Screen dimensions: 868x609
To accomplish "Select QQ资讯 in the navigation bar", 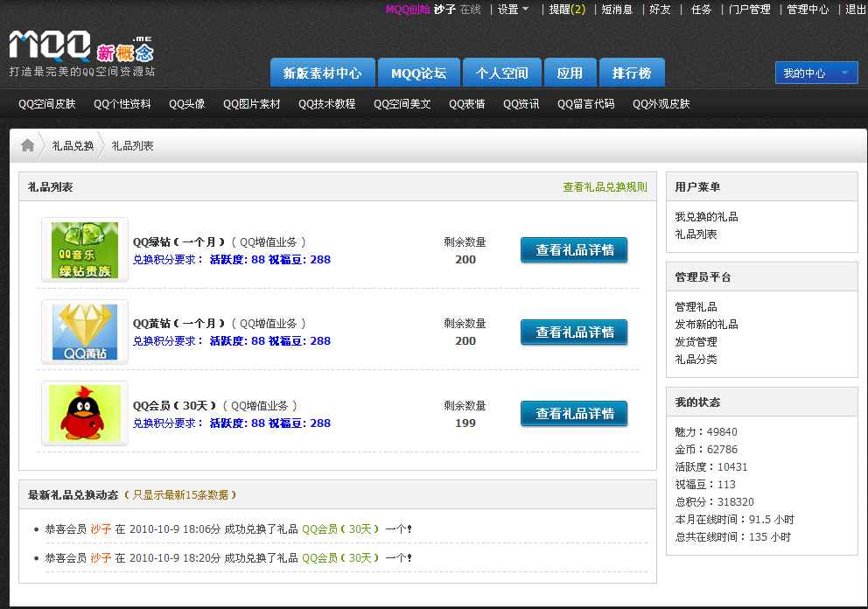I will 521,104.
